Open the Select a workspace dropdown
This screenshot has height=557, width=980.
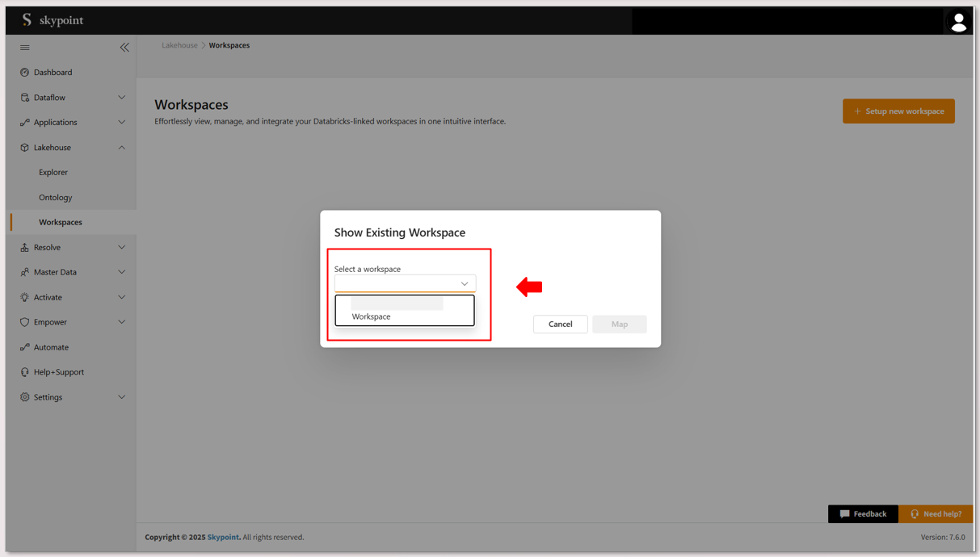coord(405,283)
